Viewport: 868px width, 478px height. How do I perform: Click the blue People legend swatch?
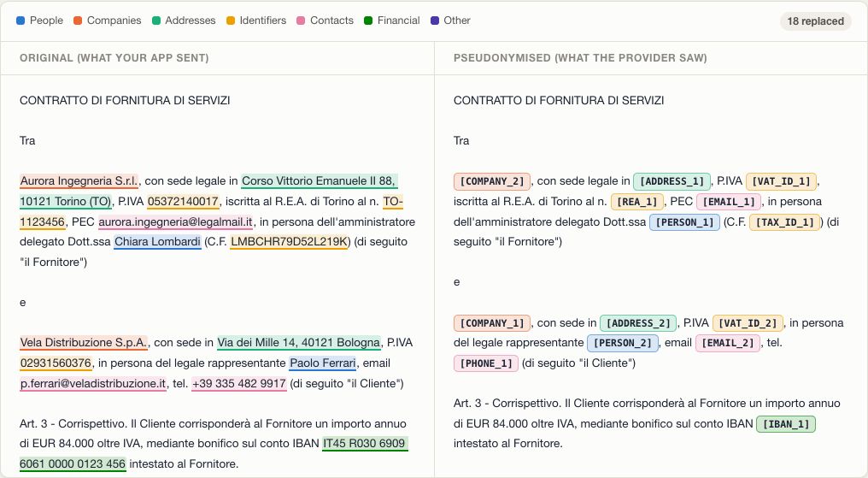coord(21,21)
